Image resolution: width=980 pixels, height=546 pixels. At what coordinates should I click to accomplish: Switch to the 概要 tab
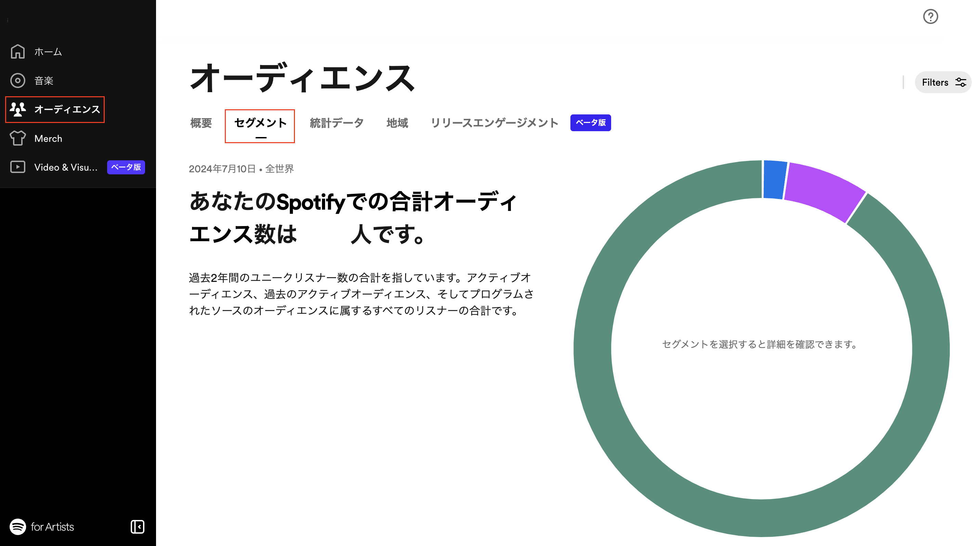click(x=201, y=123)
